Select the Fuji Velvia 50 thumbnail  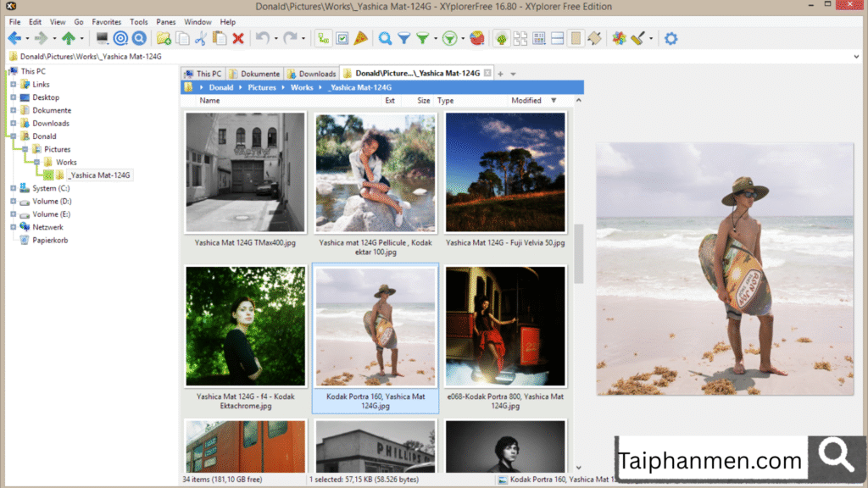click(505, 173)
